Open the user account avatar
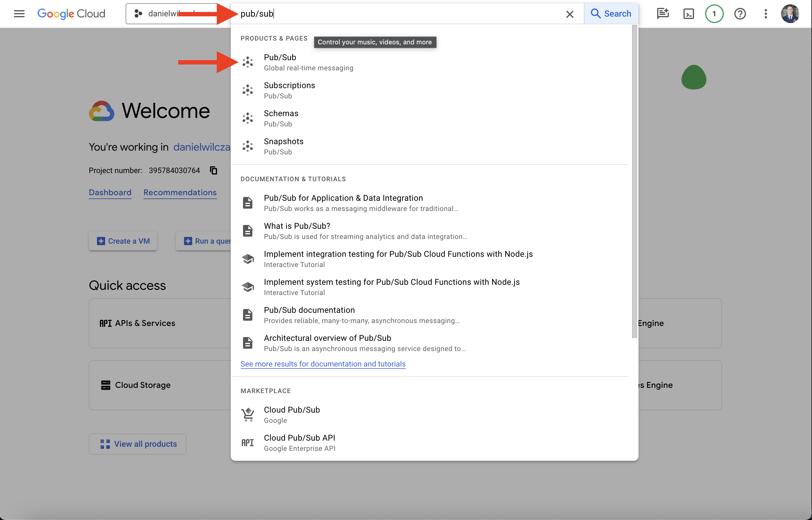This screenshot has width=812, height=520. (x=790, y=13)
